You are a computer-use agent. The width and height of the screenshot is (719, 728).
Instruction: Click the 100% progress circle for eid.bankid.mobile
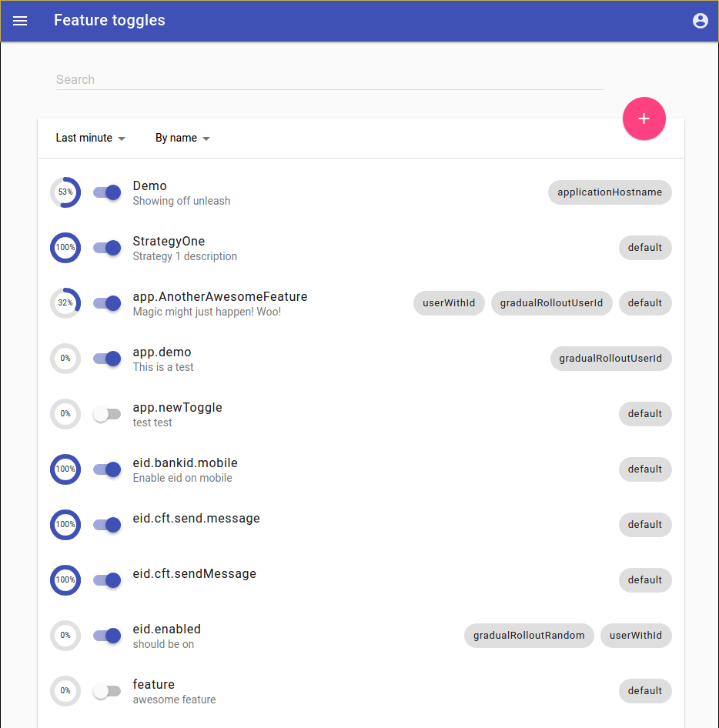[x=65, y=469]
